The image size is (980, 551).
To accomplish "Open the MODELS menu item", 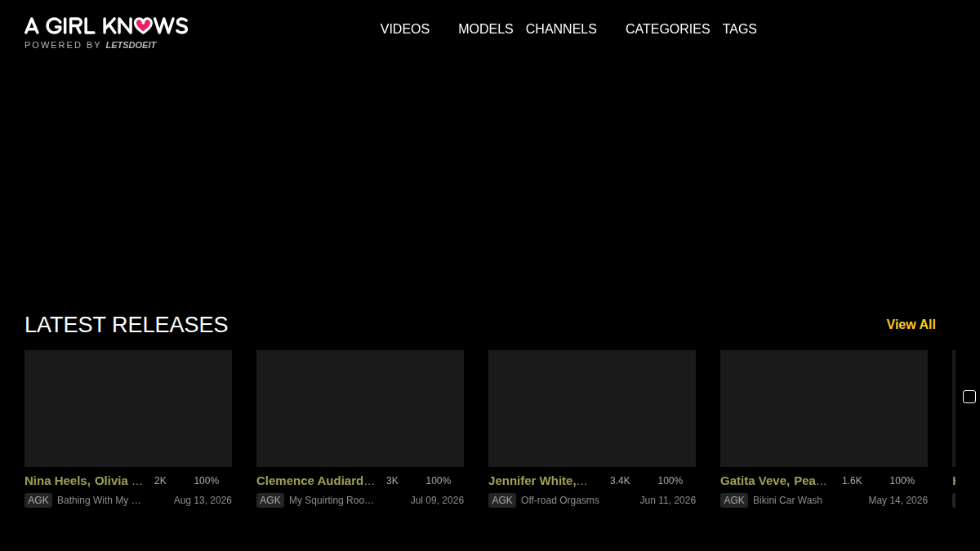I will [486, 29].
